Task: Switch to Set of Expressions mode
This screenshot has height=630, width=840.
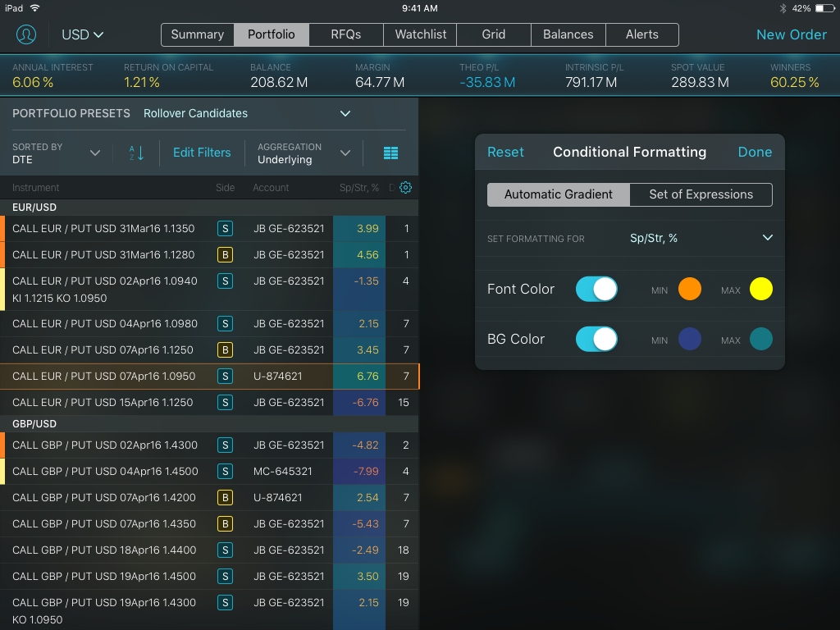Action: (x=701, y=194)
